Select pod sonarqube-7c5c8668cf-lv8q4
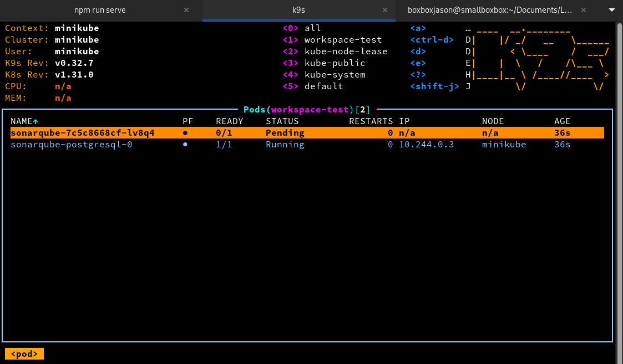The width and height of the screenshot is (623, 364). [x=307, y=132]
